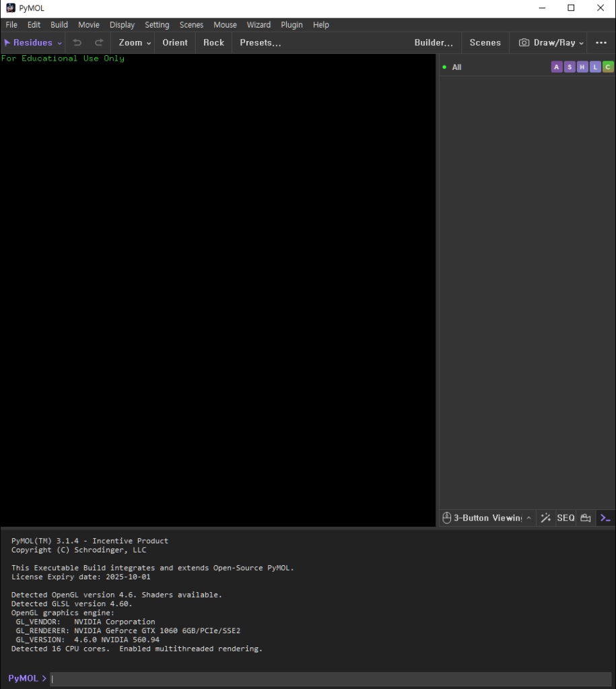This screenshot has height=689, width=616.
Task: Click into the PyMOL command input field
Action: (330, 678)
